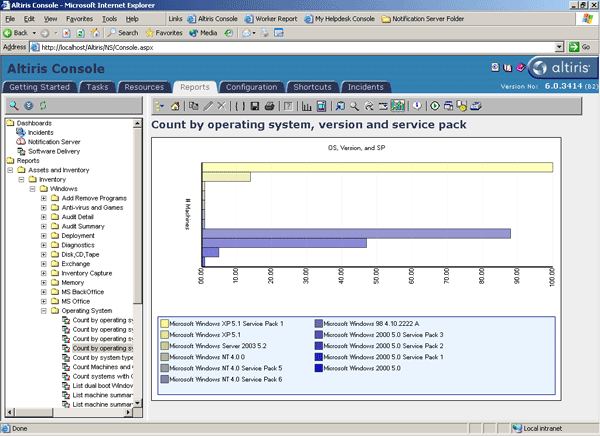Toggle the highlighted chart view icon
600x436 pixels.
398,106
